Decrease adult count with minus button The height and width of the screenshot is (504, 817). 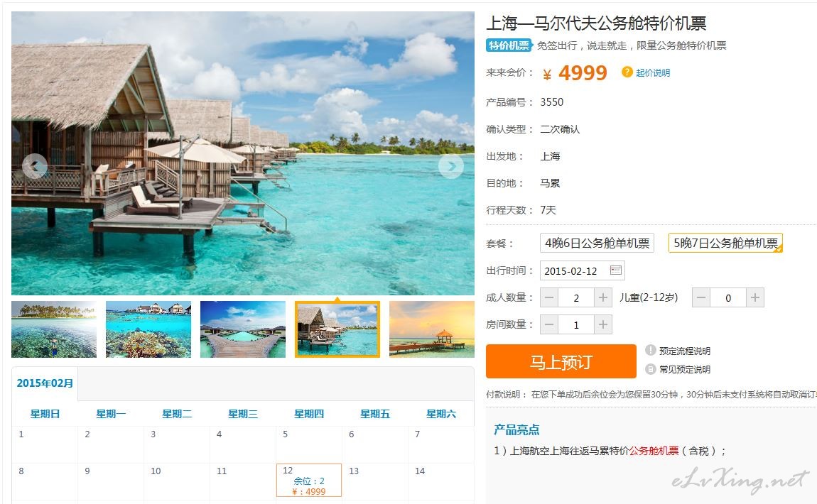(x=549, y=298)
